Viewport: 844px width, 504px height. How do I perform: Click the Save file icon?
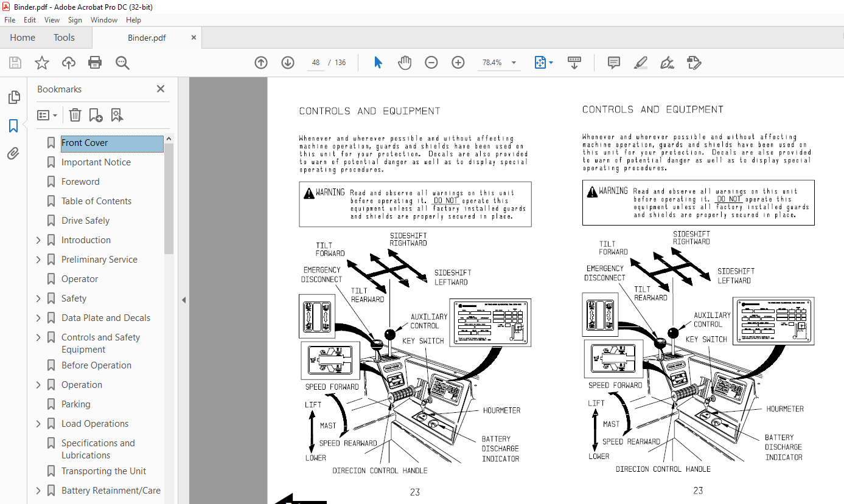click(x=15, y=63)
